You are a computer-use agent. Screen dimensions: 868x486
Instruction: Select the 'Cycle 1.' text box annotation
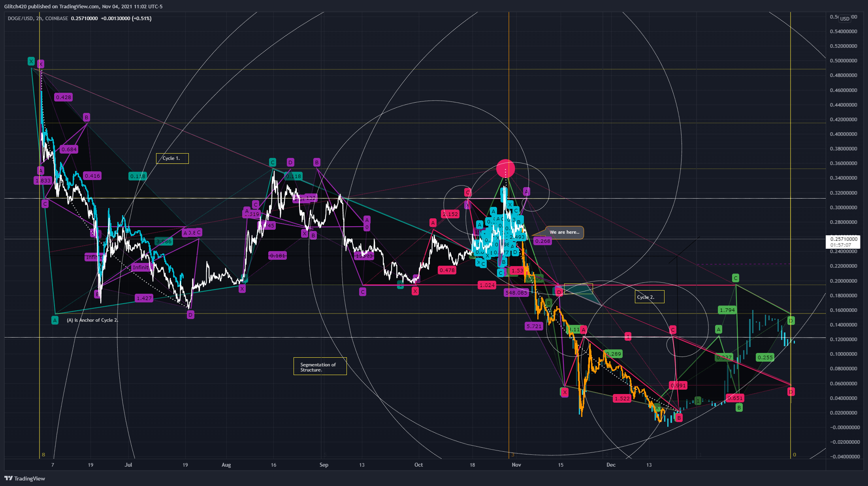pyautogui.click(x=172, y=158)
